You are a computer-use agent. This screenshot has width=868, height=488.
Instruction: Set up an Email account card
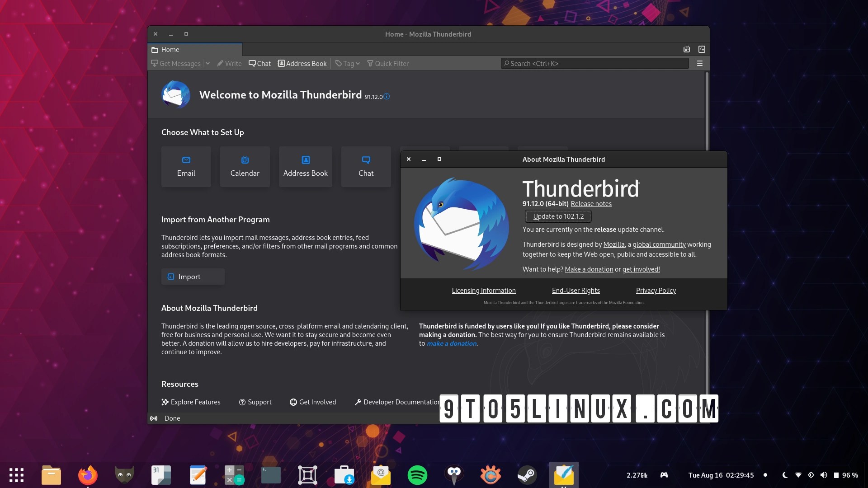click(x=186, y=167)
